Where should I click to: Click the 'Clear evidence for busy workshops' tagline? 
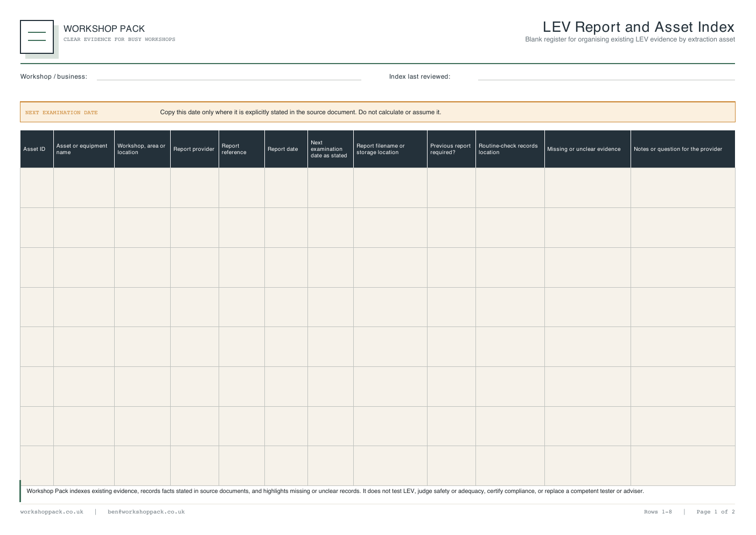tap(120, 39)
